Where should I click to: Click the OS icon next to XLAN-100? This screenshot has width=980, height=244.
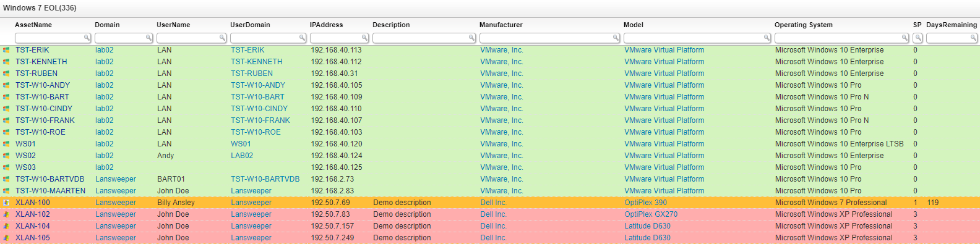point(6,203)
